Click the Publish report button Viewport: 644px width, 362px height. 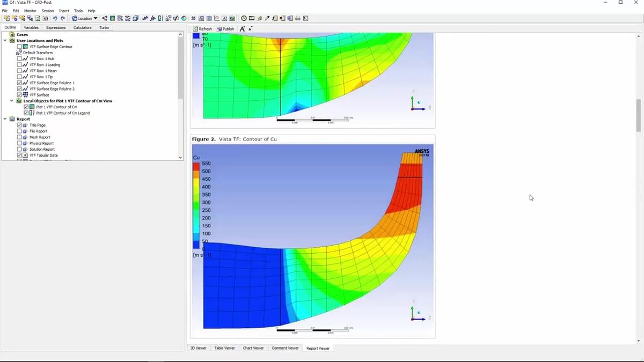[x=226, y=28]
